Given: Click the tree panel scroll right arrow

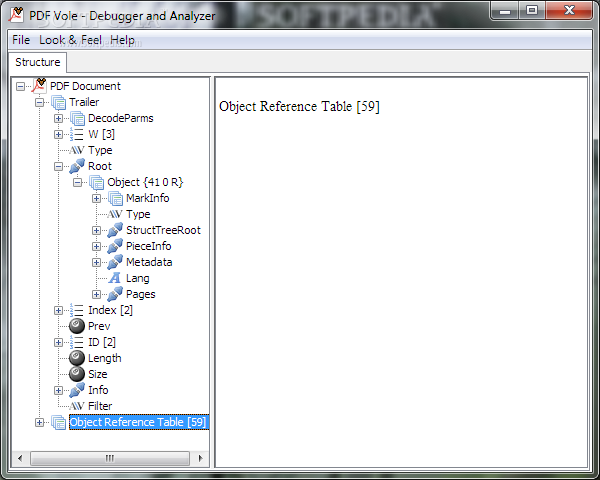Looking at the screenshot, I should pos(200,458).
